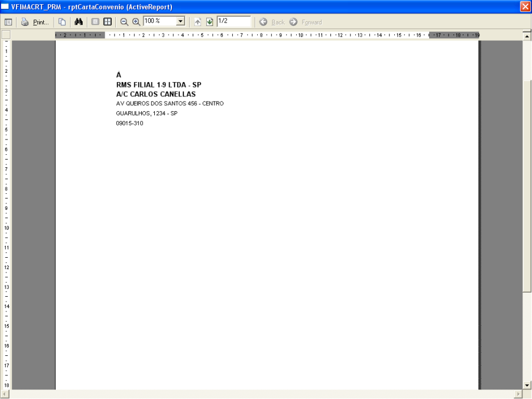Screen dimensions: 532x399
Task: Click the Back navigation button
Action: coord(272,22)
